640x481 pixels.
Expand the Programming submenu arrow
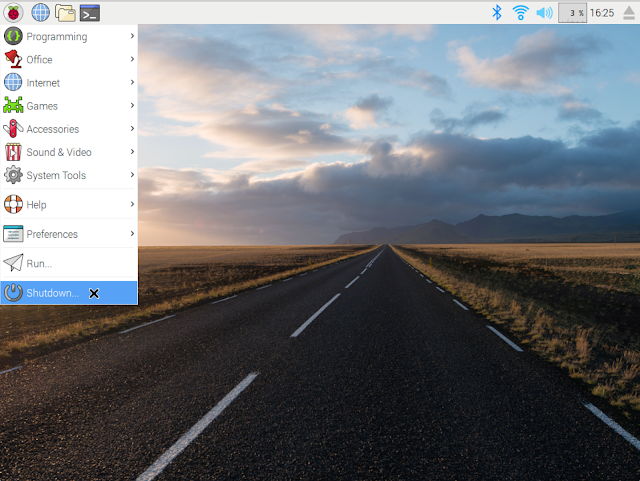click(x=132, y=36)
